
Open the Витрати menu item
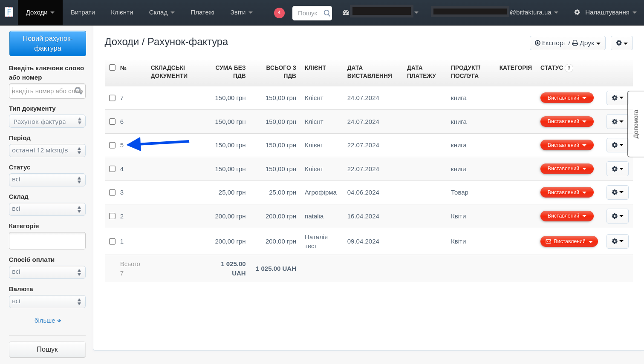point(83,12)
